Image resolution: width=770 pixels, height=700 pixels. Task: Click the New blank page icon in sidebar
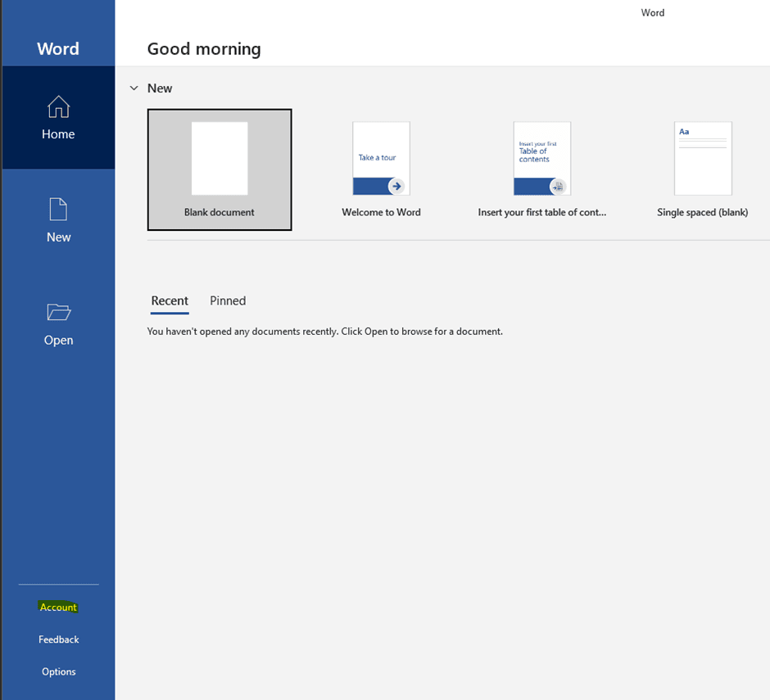[x=58, y=210]
